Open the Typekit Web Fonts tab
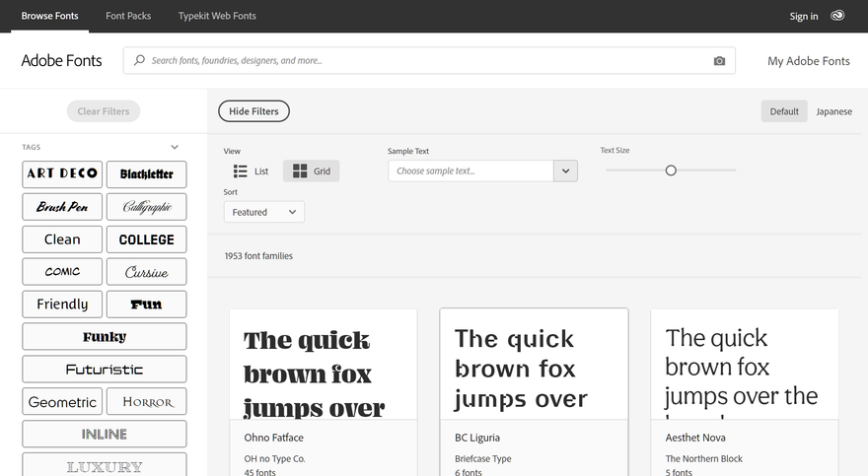868x476 pixels. click(217, 16)
